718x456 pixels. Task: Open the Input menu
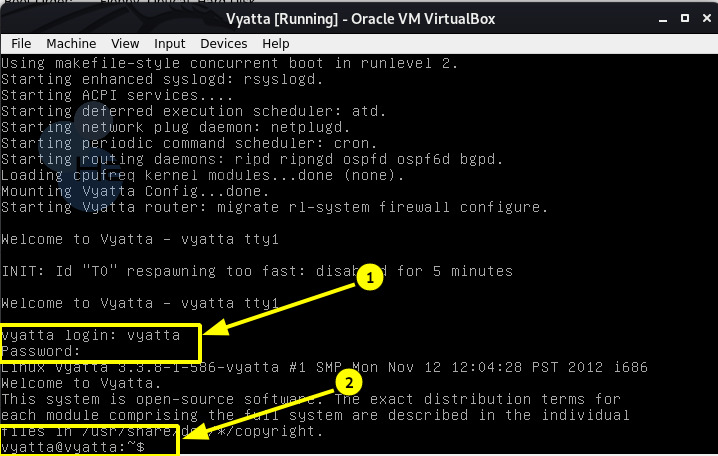pyautogui.click(x=169, y=43)
